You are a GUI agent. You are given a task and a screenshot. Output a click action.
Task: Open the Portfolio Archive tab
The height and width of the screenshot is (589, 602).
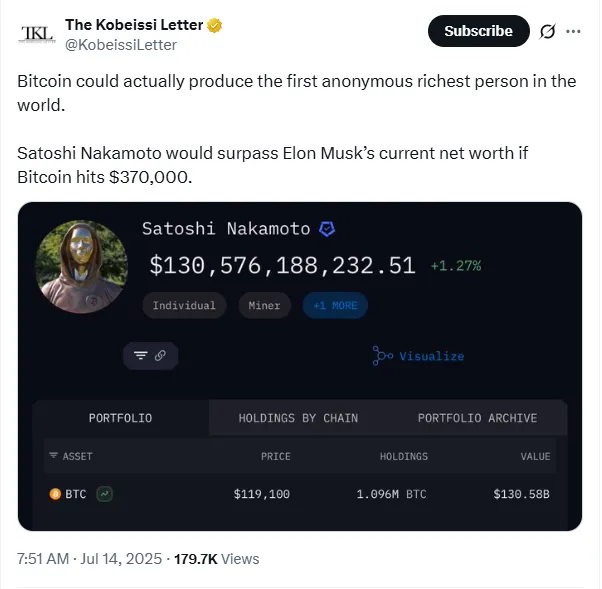click(x=477, y=418)
